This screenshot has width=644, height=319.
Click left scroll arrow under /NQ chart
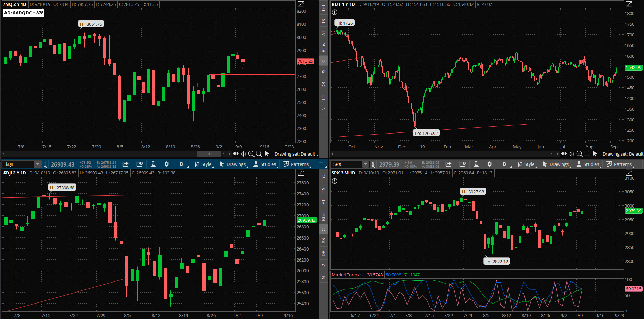coord(4,154)
